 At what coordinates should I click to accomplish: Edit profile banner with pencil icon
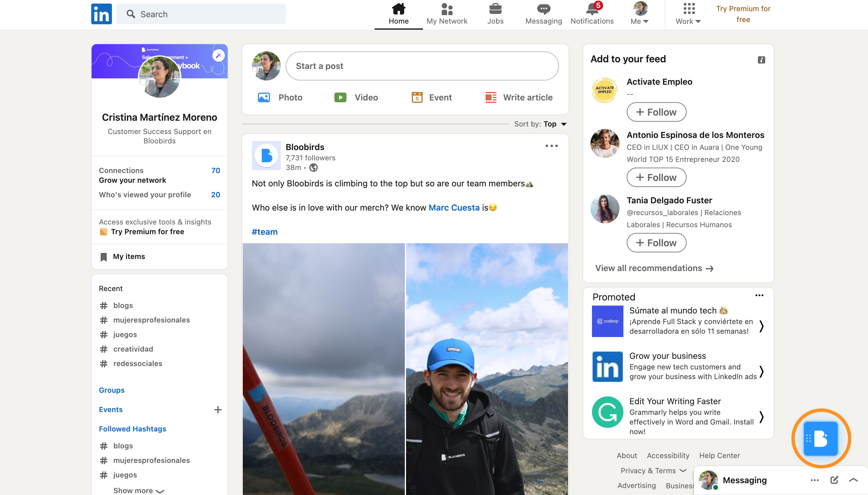(x=219, y=55)
